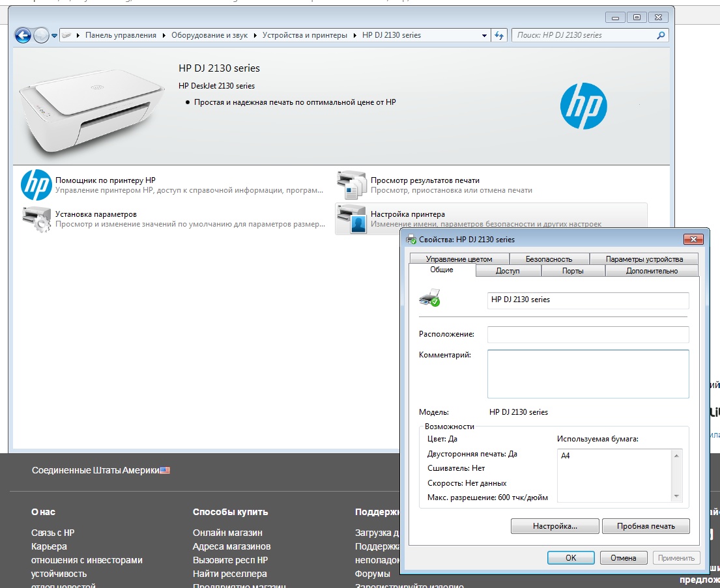Open the Адреса магазинов footer link

click(232, 547)
